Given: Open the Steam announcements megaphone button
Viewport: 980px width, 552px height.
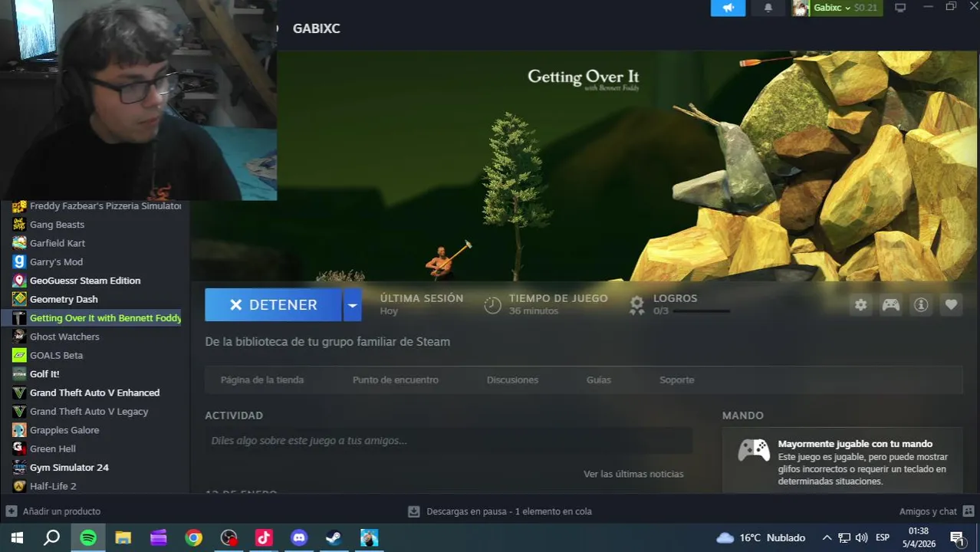Looking at the screenshot, I should pos(728,8).
